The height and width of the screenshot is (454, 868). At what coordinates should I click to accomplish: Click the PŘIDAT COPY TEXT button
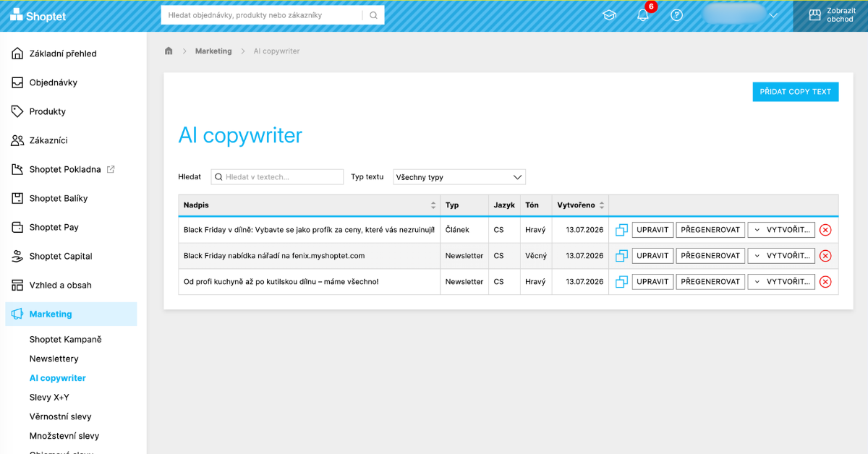(796, 92)
